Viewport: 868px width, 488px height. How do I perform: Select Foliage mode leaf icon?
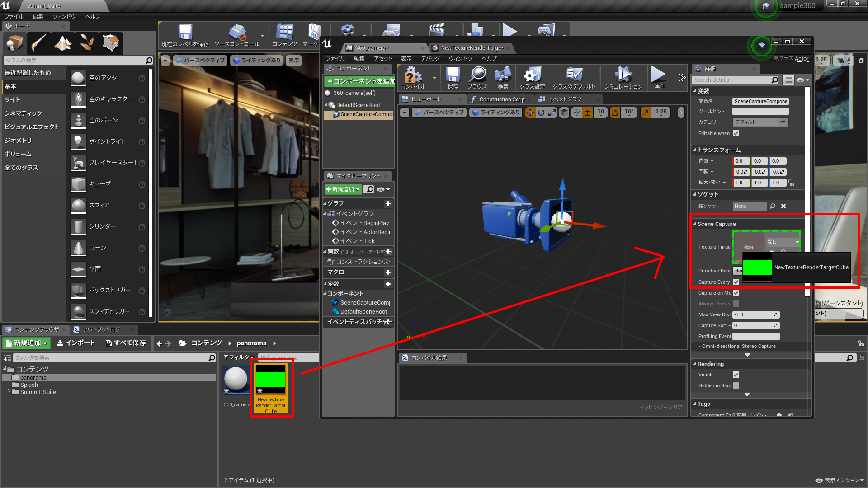tap(87, 43)
